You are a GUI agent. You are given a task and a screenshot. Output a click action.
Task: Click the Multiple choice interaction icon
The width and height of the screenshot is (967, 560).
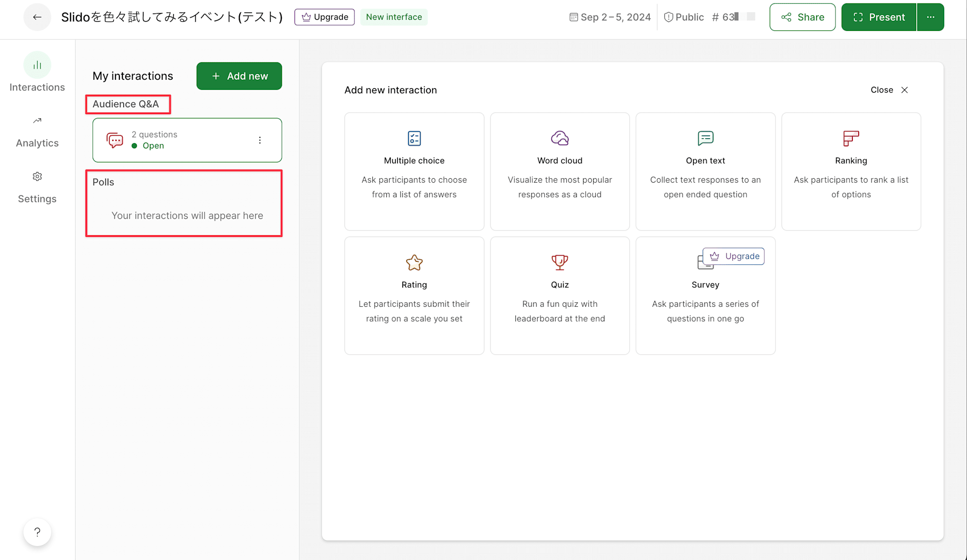413,139
